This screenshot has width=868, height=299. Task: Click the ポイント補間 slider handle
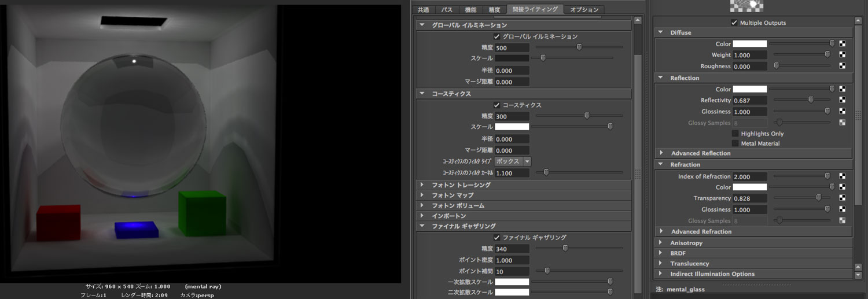[x=547, y=271]
